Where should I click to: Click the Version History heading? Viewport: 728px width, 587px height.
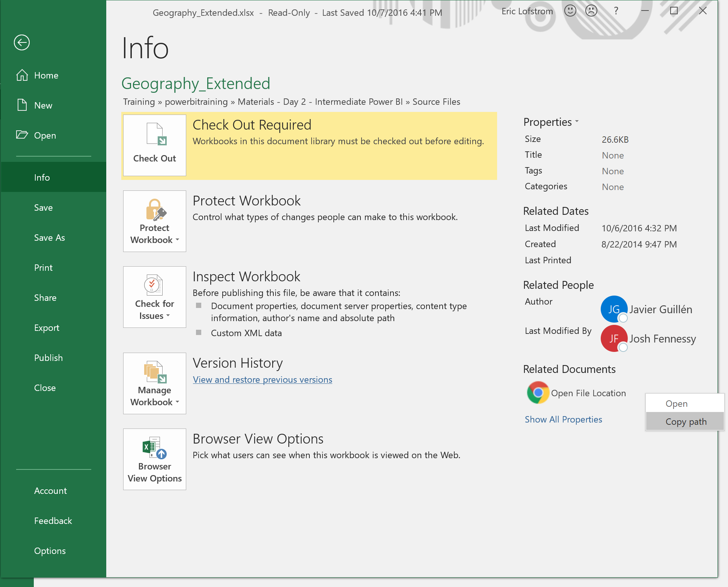pos(238,363)
